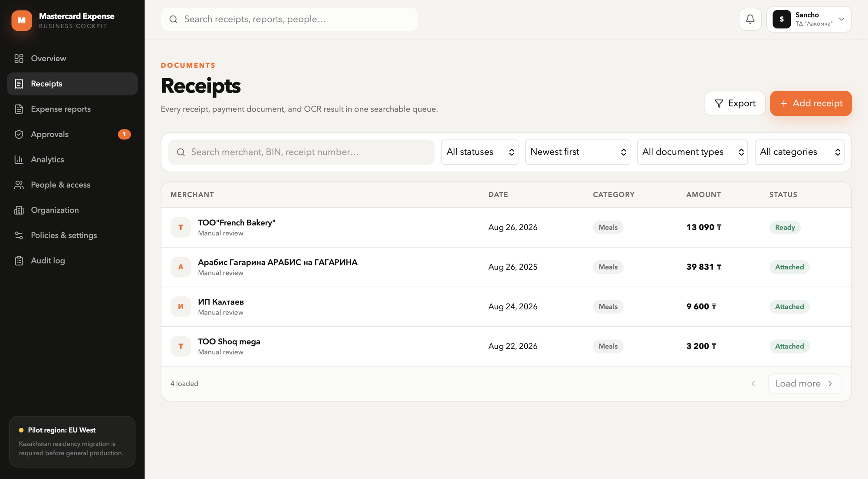Click Meals tag in TOO Shoq mega row
The height and width of the screenshot is (479, 868).
point(608,346)
